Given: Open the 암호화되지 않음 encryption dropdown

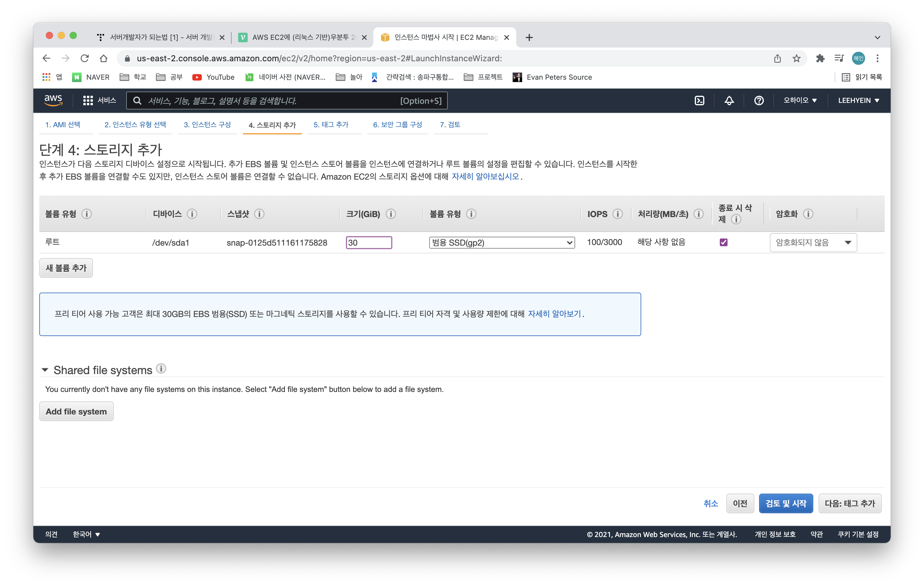Looking at the screenshot, I should (x=813, y=243).
